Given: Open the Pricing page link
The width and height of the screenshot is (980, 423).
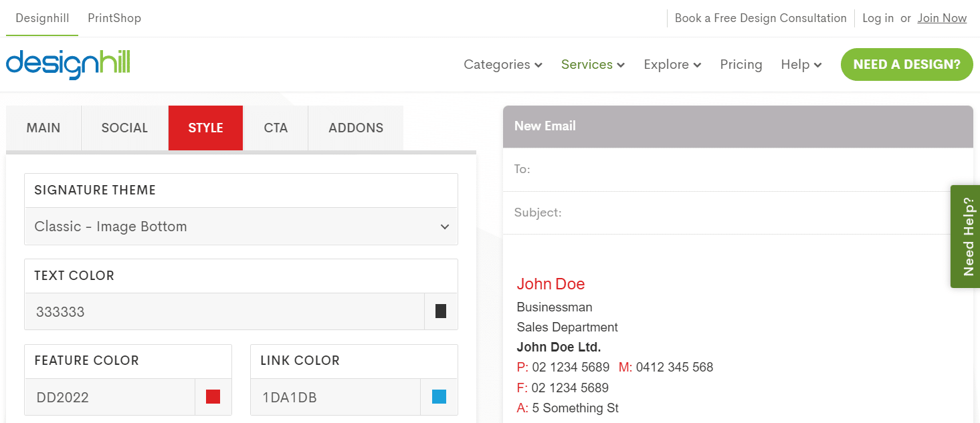Looking at the screenshot, I should 741,65.
